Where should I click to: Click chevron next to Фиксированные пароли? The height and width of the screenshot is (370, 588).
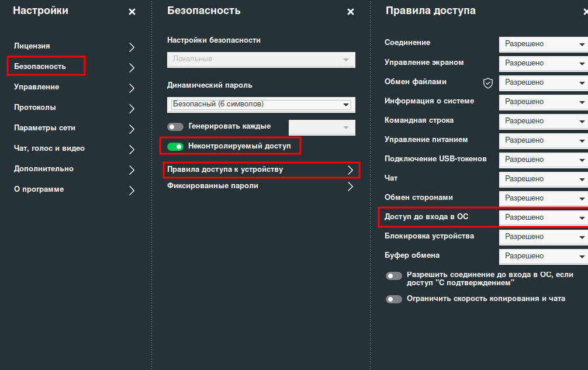pos(350,186)
